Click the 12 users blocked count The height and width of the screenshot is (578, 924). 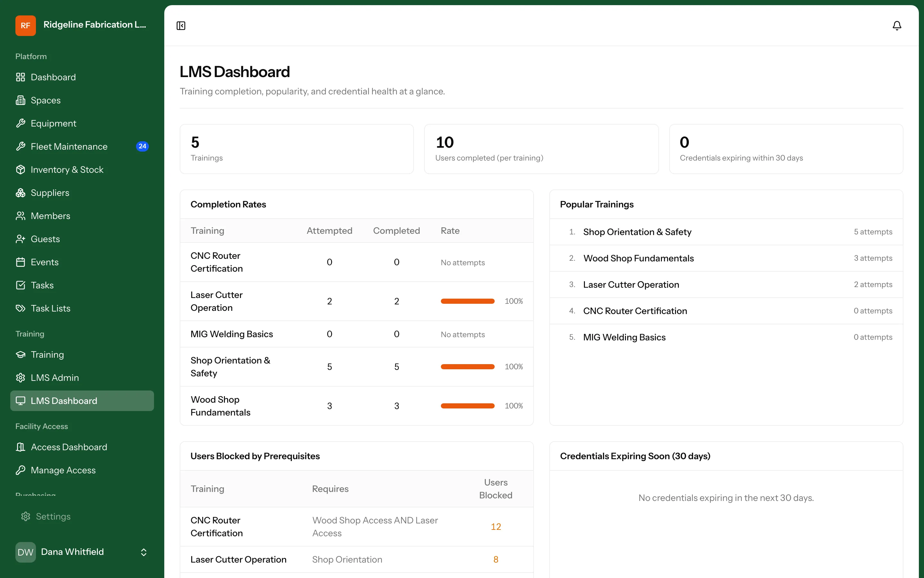pyautogui.click(x=496, y=527)
